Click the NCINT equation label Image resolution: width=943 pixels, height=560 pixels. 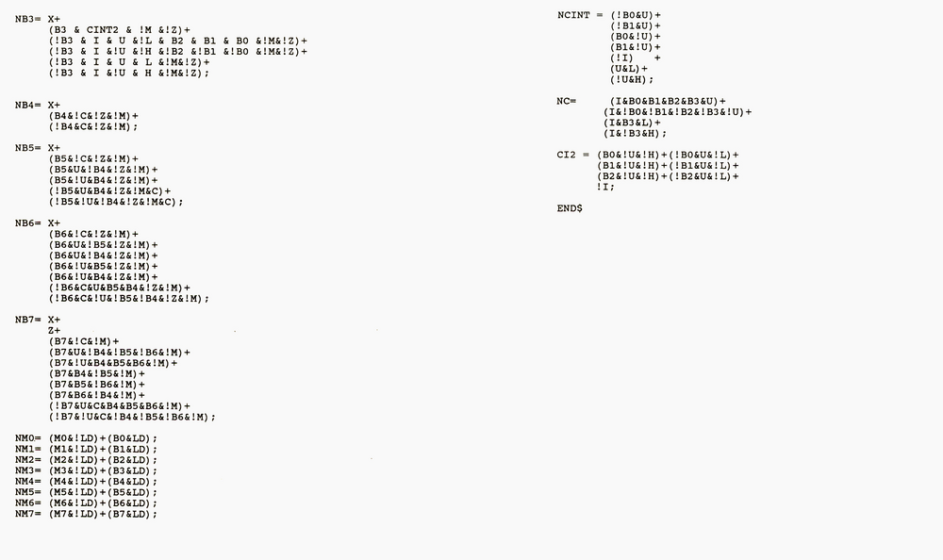(x=572, y=15)
